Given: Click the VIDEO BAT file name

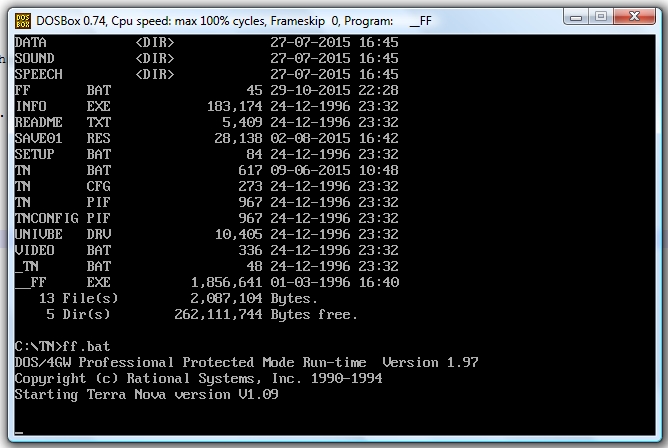Looking at the screenshot, I should (63, 250).
